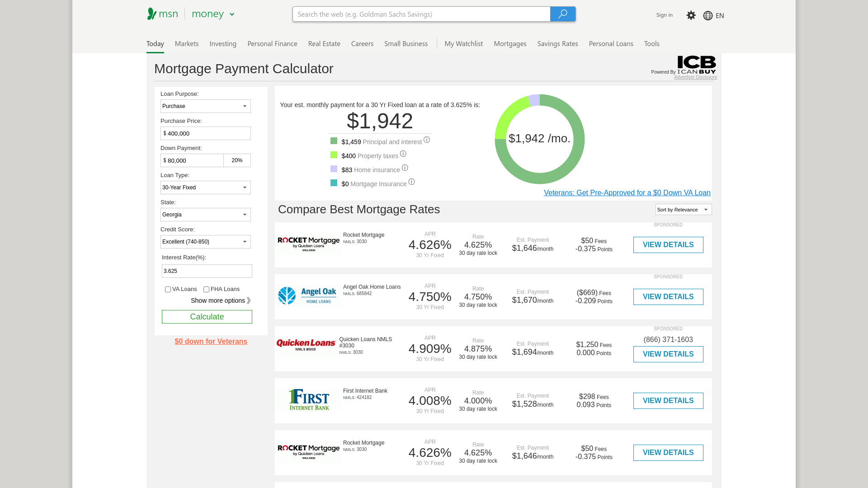Screen dimensions: 868x488
Task: Open the Markets tab
Action: [x=187, y=44]
